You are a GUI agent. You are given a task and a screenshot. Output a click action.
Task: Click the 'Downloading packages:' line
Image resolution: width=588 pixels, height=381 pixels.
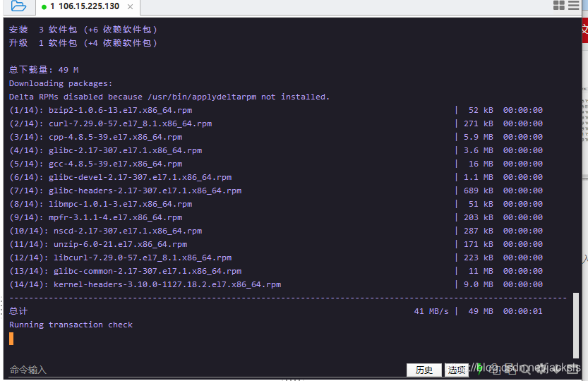point(61,84)
